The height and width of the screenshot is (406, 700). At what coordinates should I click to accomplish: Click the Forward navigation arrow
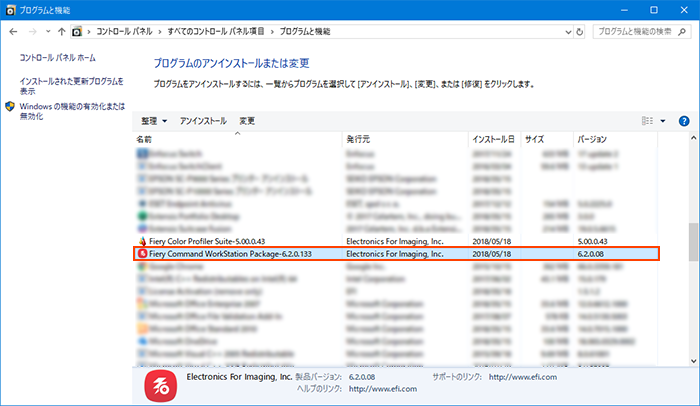(32, 31)
